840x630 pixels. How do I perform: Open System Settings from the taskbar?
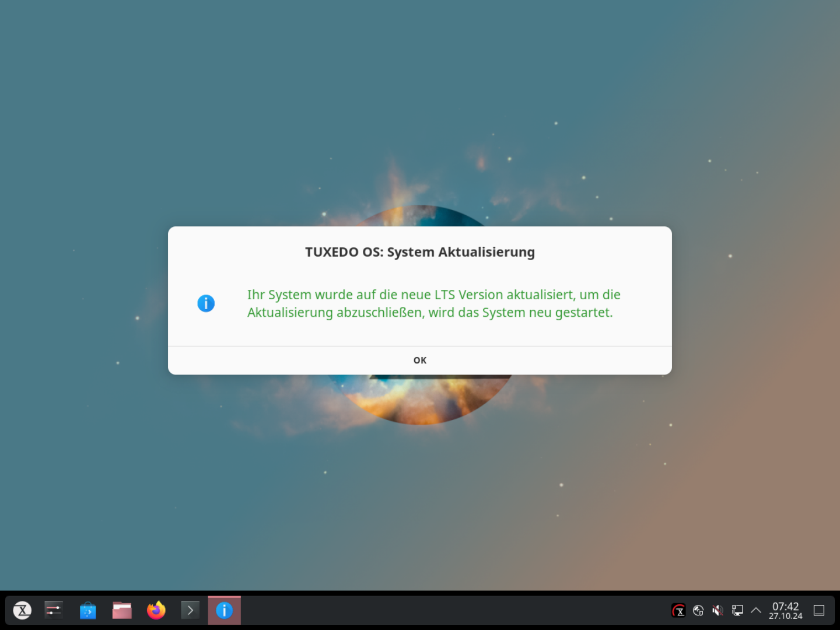(54, 610)
